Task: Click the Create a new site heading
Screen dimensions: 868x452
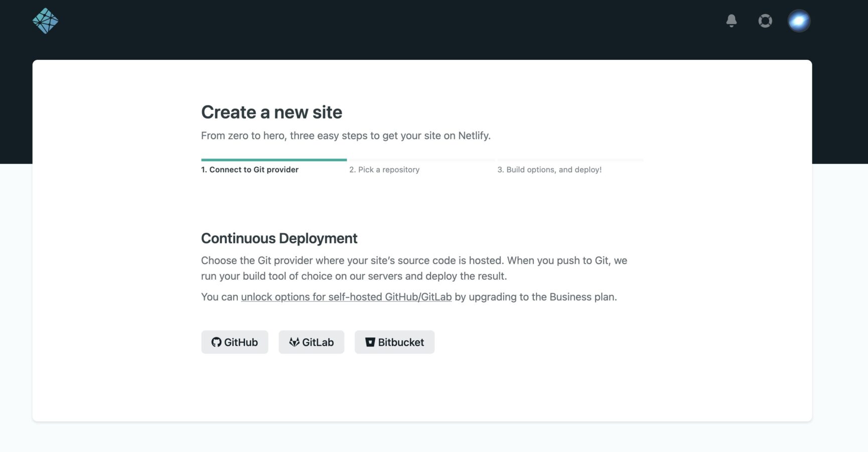Action: click(271, 112)
